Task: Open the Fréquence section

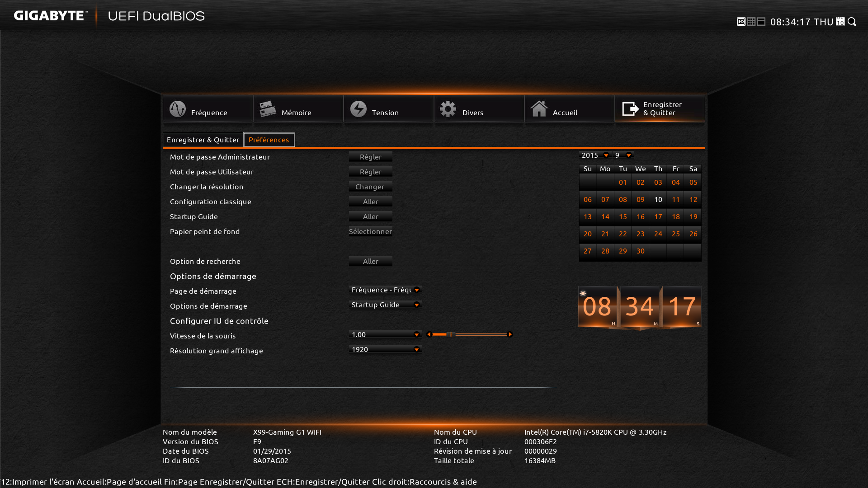Action: pos(208,108)
